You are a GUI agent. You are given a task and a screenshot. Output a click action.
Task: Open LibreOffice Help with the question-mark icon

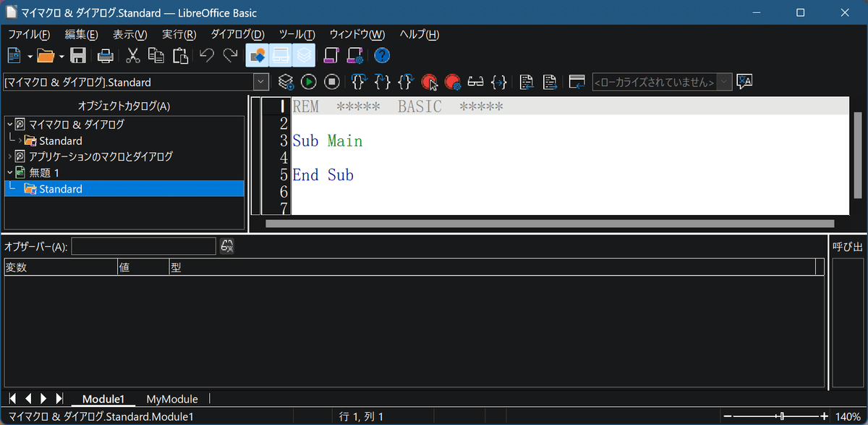pos(382,55)
